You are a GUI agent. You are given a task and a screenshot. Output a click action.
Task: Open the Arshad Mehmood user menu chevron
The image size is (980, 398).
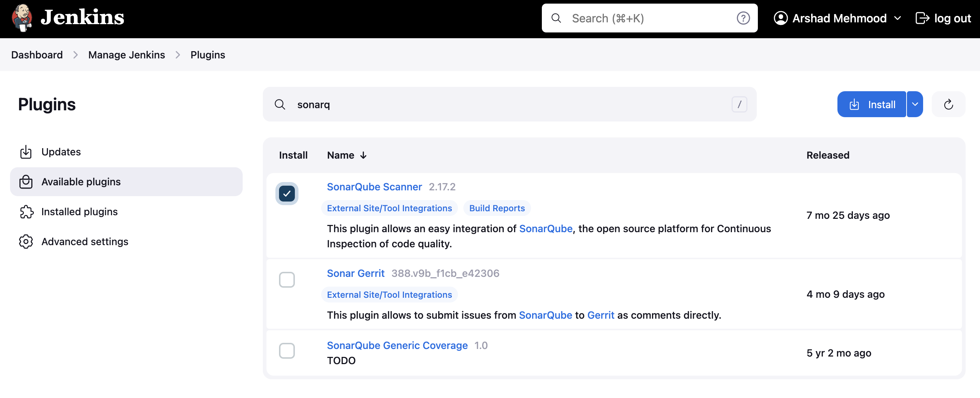(898, 18)
